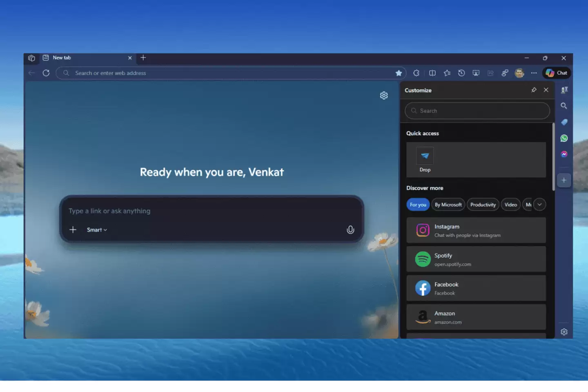588x392 pixels.
Task: Add Spotify from Discover more
Action: tap(476, 259)
